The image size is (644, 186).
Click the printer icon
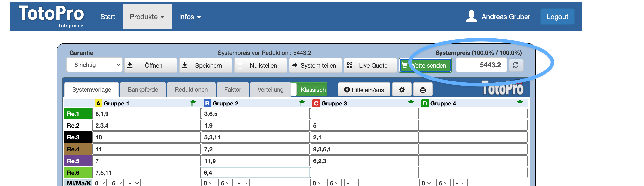pyautogui.click(x=423, y=90)
